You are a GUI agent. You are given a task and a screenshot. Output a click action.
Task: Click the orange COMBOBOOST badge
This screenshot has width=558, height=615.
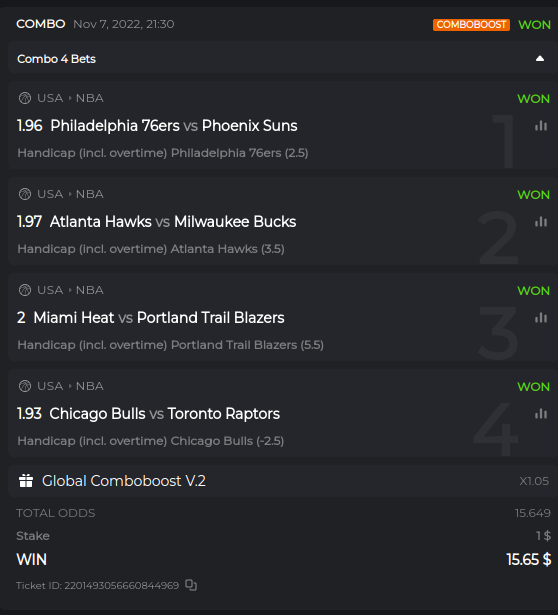coord(471,25)
